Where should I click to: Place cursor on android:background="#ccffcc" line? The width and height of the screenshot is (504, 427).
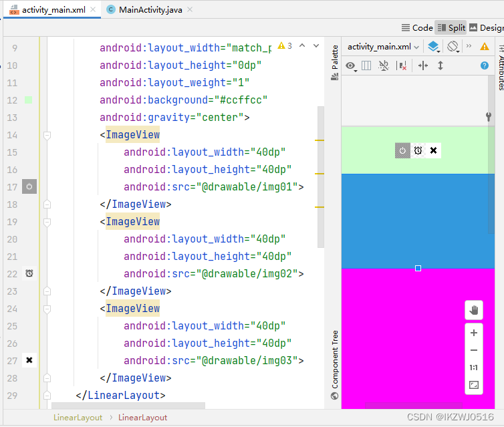[183, 100]
